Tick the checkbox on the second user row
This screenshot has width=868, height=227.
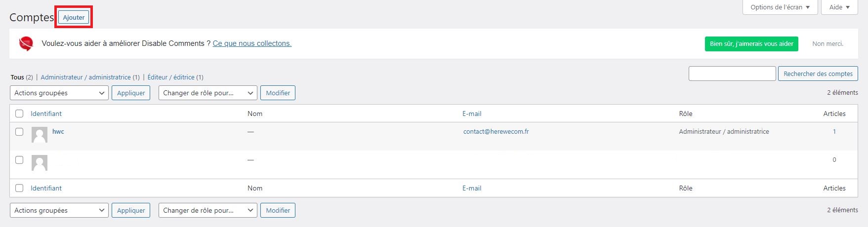(19, 160)
